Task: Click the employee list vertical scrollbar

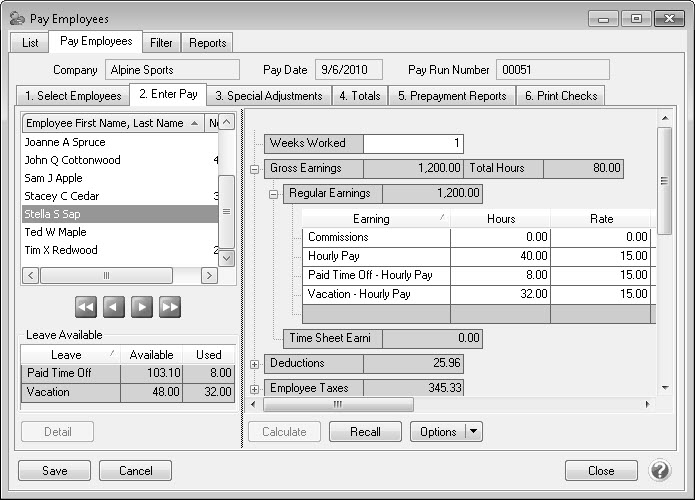Action: [226, 210]
